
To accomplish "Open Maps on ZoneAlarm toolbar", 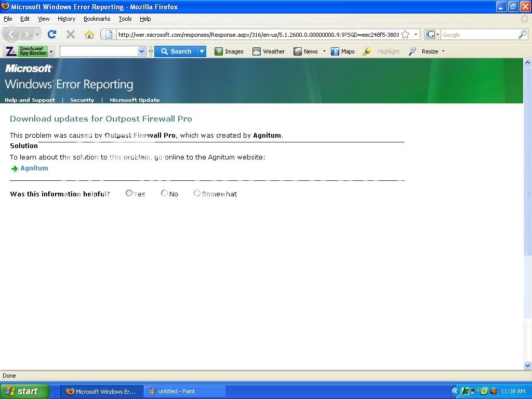I will tap(343, 51).
